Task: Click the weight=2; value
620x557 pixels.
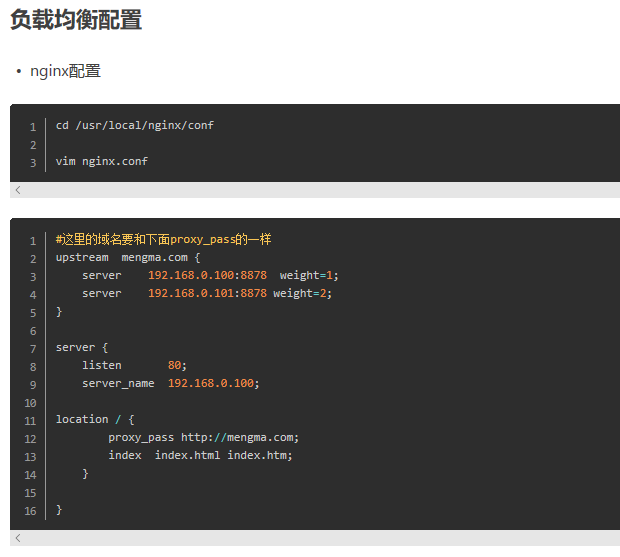Action: tap(302, 293)
